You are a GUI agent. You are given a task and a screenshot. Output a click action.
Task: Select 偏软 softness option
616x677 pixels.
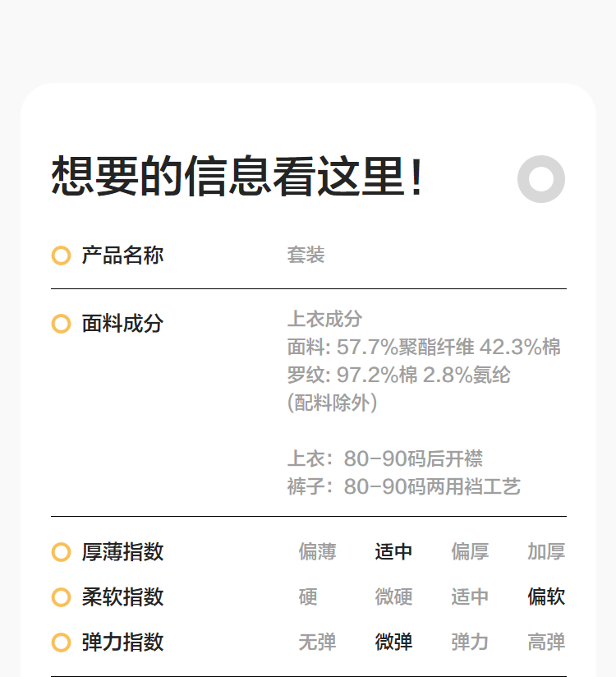coord(546,597)
